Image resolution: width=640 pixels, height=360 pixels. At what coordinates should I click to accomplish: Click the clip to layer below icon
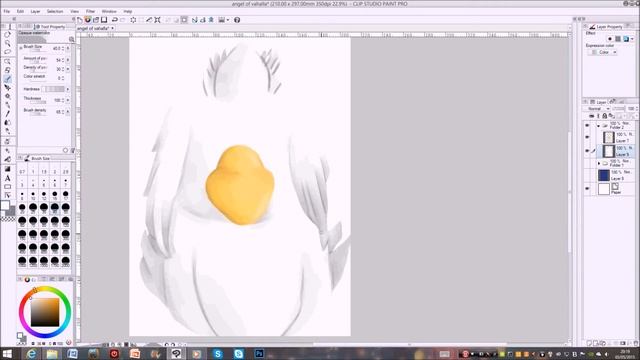coord(591,116)
